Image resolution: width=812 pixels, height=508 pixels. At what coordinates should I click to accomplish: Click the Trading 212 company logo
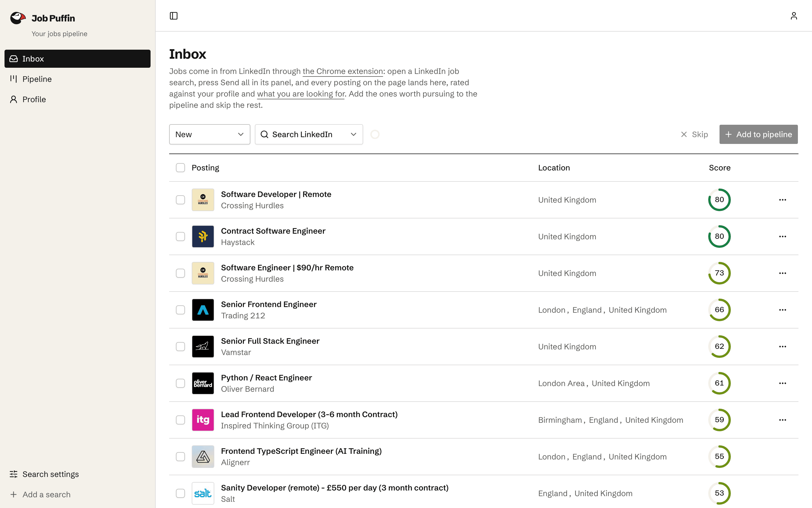(203, 310)
